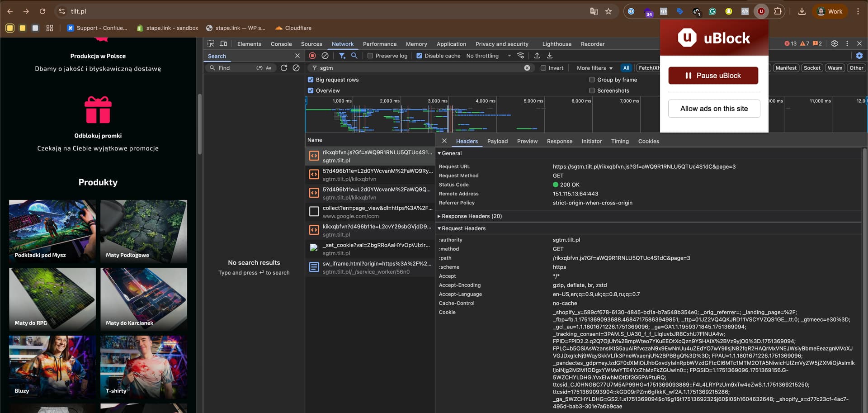This screenshot has height=413, width=868.
Task: Reload the tilt.pl page
Action: point(42,11)
